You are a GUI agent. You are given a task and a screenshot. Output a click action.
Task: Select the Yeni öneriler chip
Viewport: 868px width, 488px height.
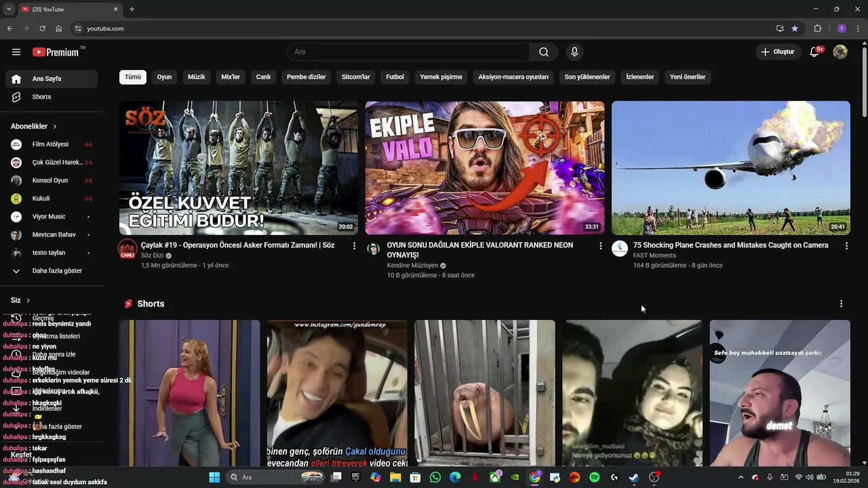tap(688, 77)
